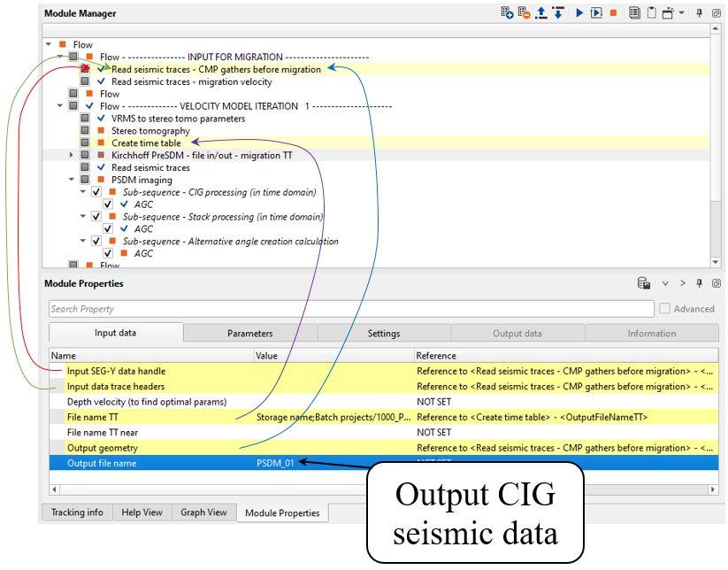
Task: Click the Add module icon in toolbar
Action: (507, 13)
